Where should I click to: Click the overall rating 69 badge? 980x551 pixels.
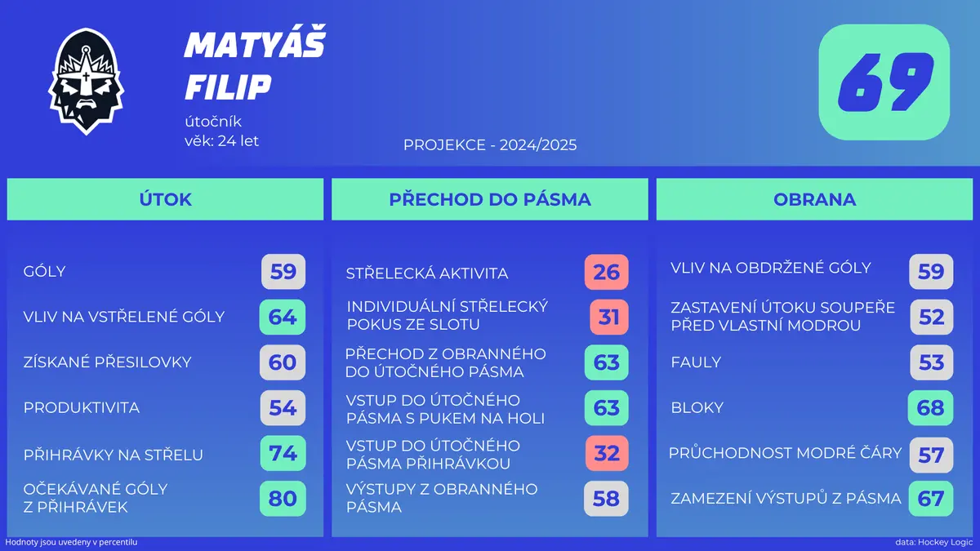click(x=884, y=82)
